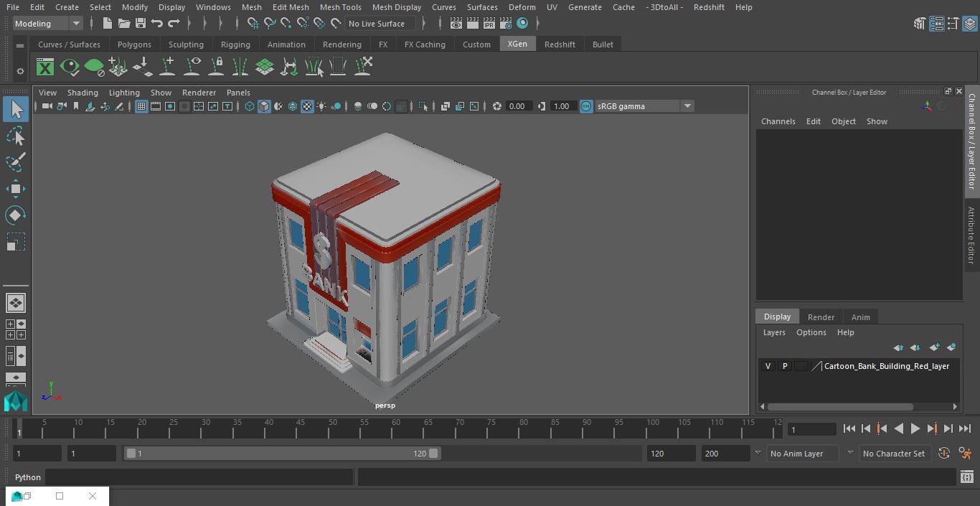980x506 pixels.
Task: Click the time range slider bar
Action: [283, 454]
